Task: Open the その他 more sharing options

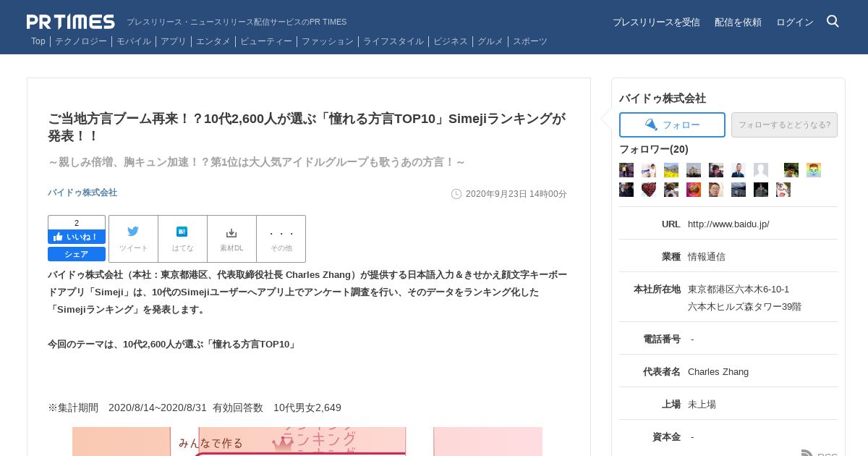Action: click(281, 239)
